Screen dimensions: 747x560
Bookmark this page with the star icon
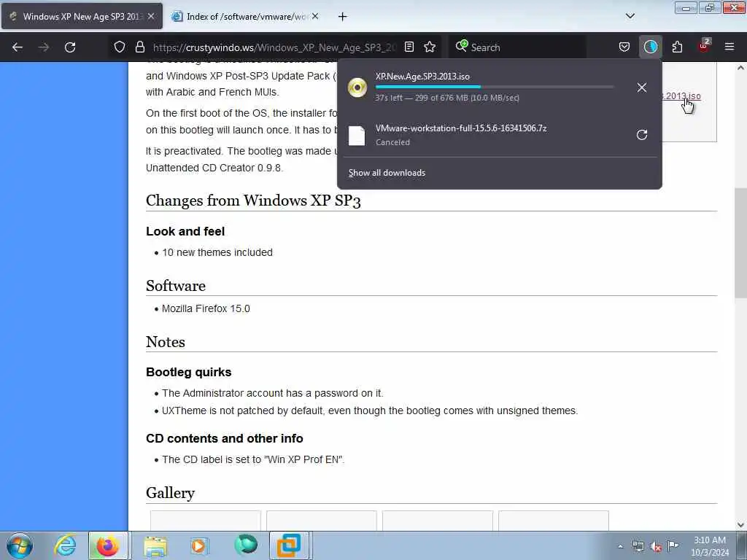(430, 47)
